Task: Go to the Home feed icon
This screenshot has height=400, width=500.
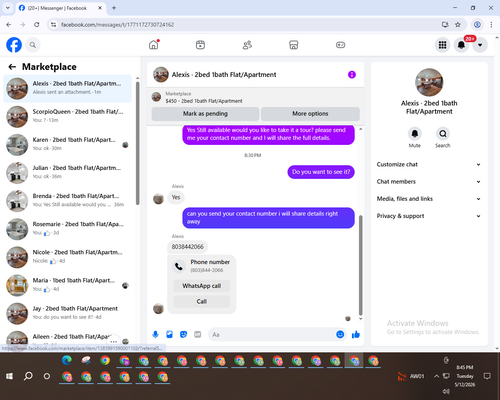Action: (154, 45)
